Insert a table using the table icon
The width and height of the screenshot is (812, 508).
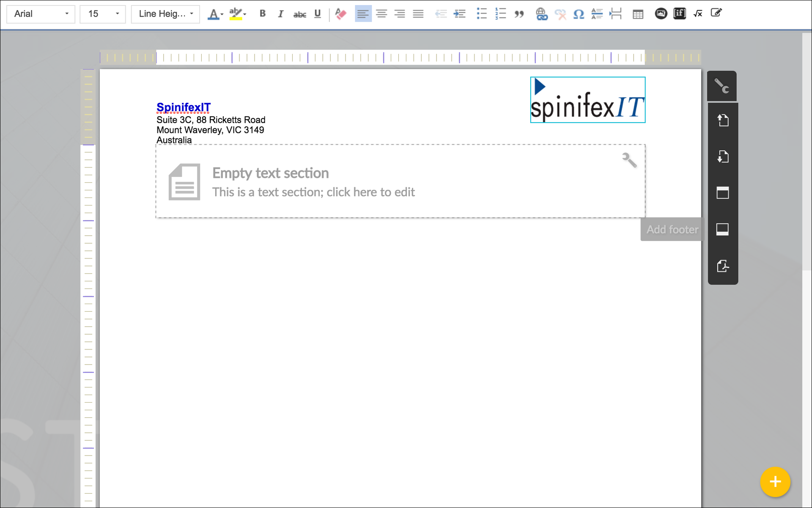638,14
